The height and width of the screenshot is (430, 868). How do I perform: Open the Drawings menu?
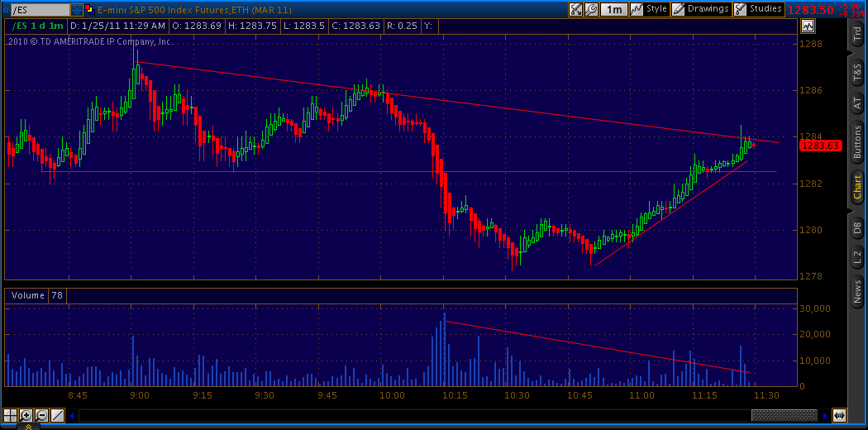[701, 9]
